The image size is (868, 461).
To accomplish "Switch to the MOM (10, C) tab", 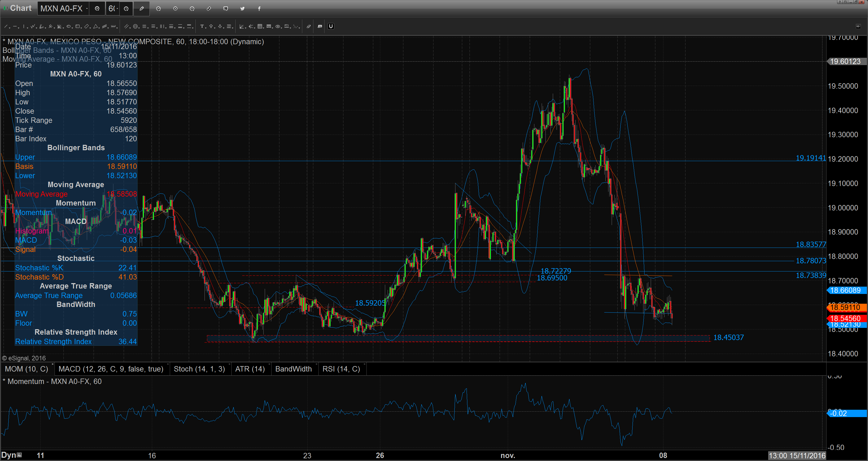I will click(26, 369).
